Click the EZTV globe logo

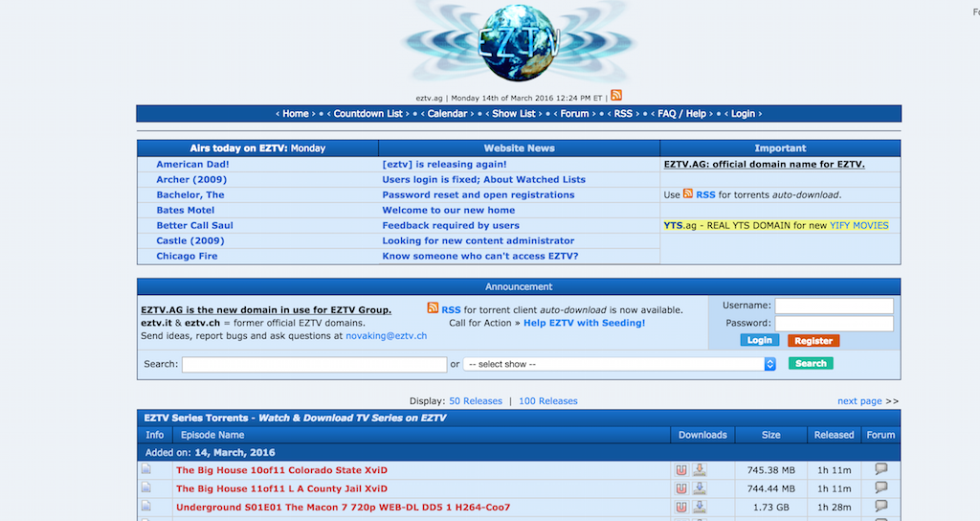click(518, 42)
